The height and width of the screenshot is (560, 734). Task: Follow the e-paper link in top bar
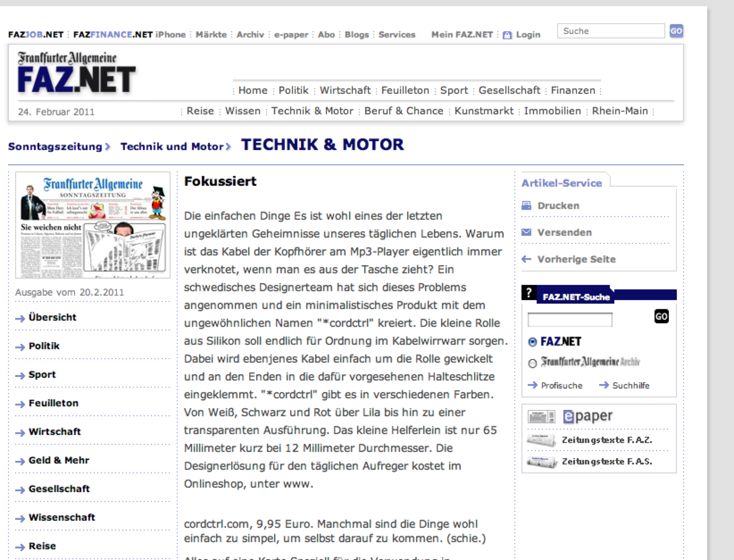point(291,34)
